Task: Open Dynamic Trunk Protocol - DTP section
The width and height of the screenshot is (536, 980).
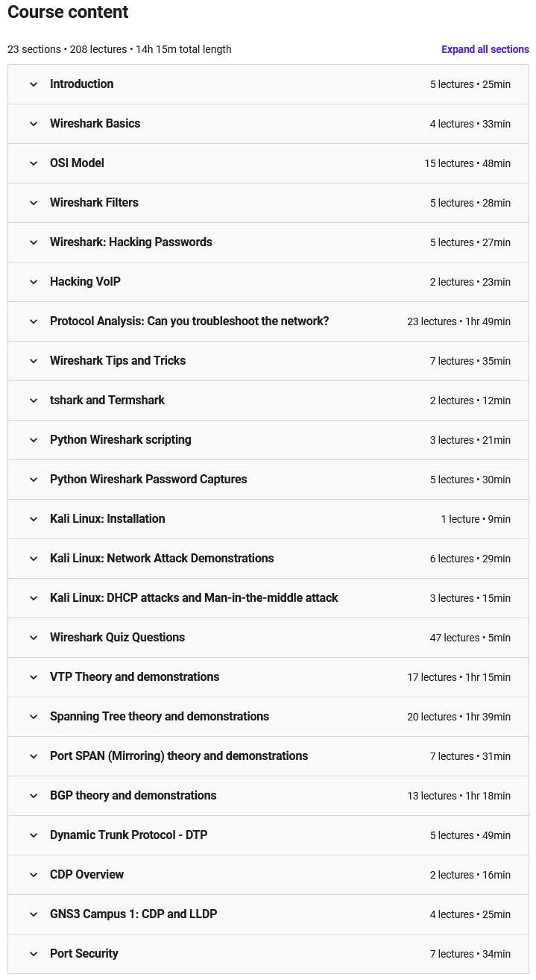Action: pos(129,835)
